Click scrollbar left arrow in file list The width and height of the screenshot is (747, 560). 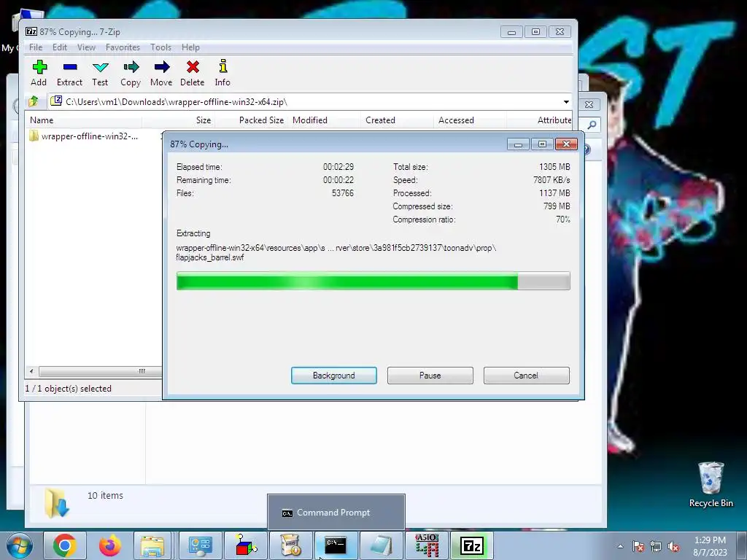[x=31, y=371]
